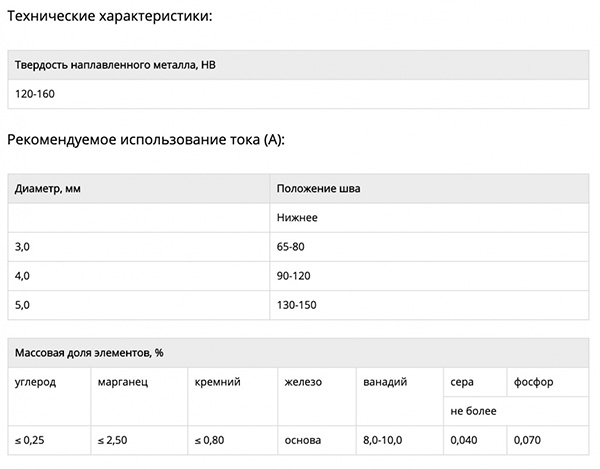Click the 'ванадий' column cell
Viewport: 600px width, 469px height.
[399, 396]
